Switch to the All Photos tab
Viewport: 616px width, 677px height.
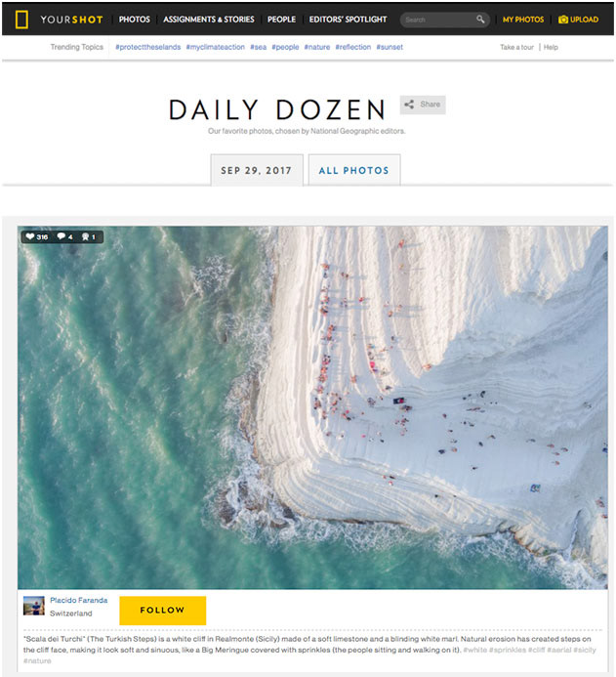pyautogui.click(x=354, y=170)
